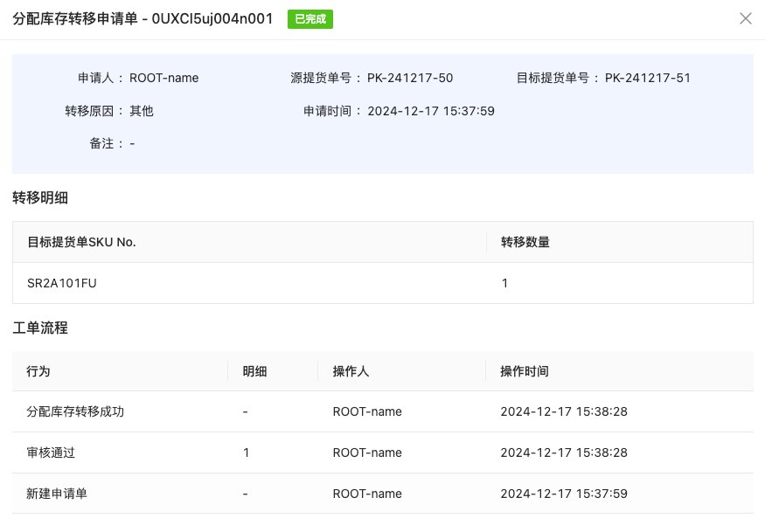Click the 目标提货单SKU No. column header
Screen dimensions: 765x532
click(81, 242)
